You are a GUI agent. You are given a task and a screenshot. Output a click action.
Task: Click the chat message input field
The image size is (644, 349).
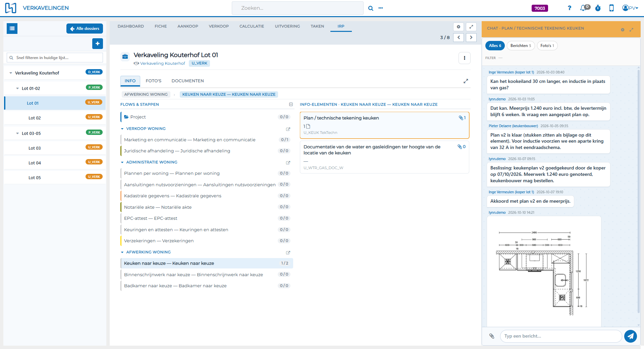[561, 336]
